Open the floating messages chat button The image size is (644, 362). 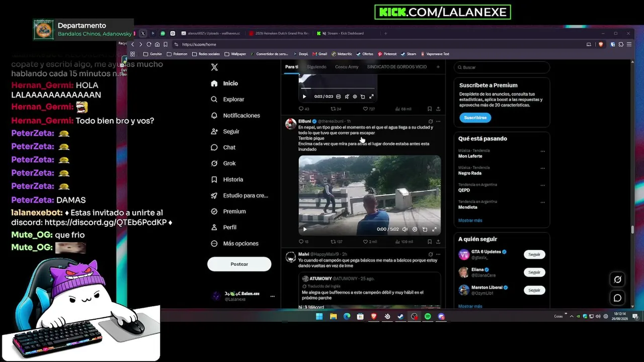pyautogui.click(x=618, y=298)
